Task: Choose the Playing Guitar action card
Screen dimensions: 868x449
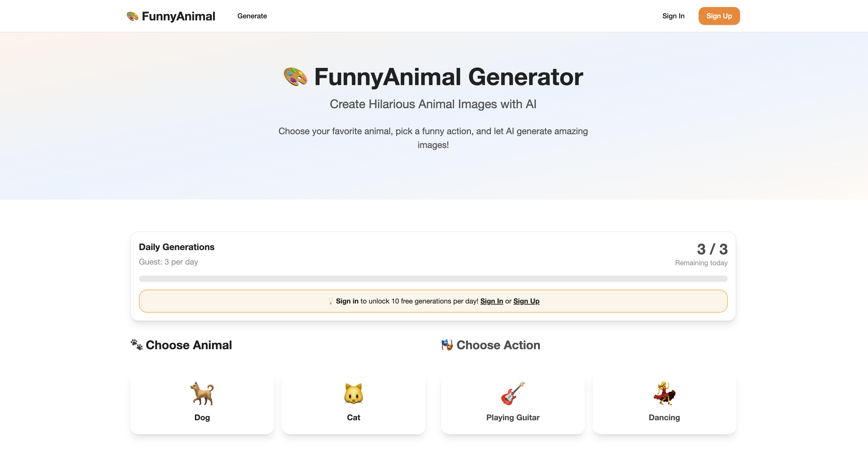Action: (x=513, y=404)
